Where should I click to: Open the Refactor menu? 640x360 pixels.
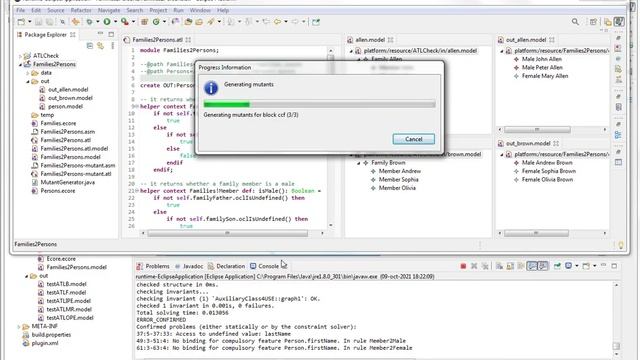(81, 10)
